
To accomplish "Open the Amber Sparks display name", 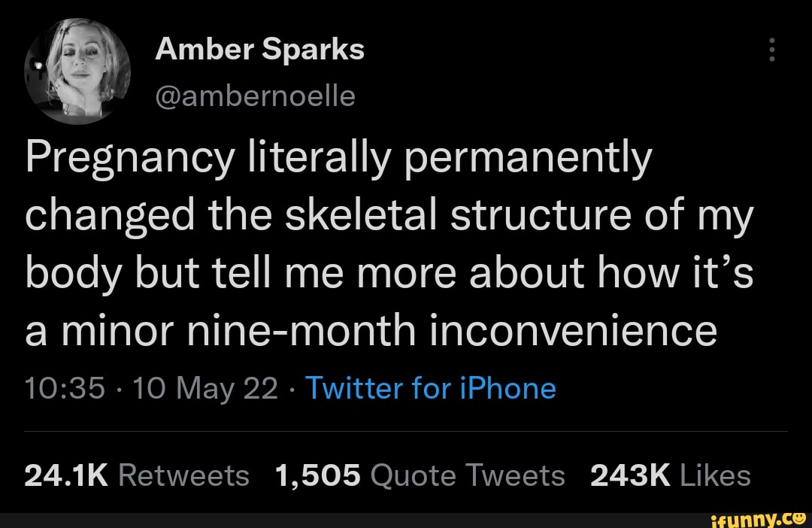I will [x=259, y=50].
